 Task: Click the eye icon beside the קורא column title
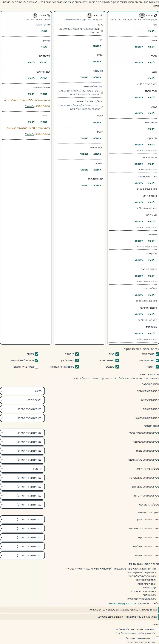[x=102, y=15]
